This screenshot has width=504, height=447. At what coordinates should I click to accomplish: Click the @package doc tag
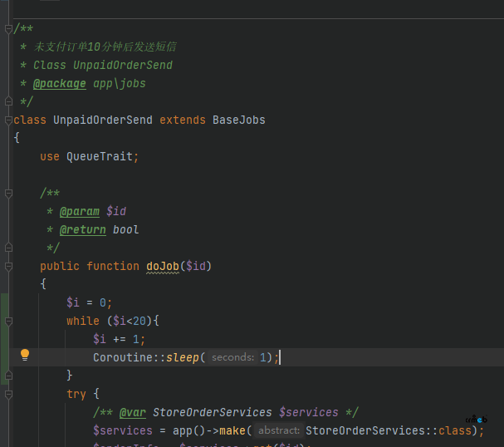click(59, 83)
